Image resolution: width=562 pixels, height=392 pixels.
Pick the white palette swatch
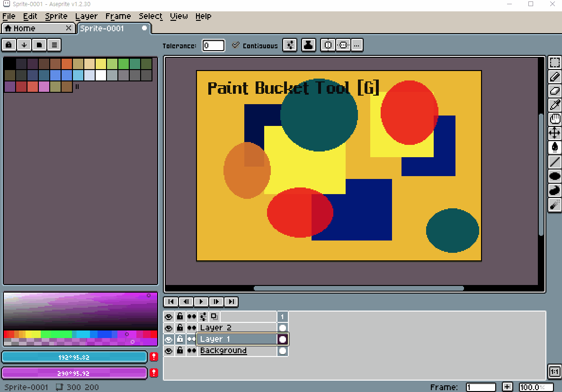[x=101, y=75]
